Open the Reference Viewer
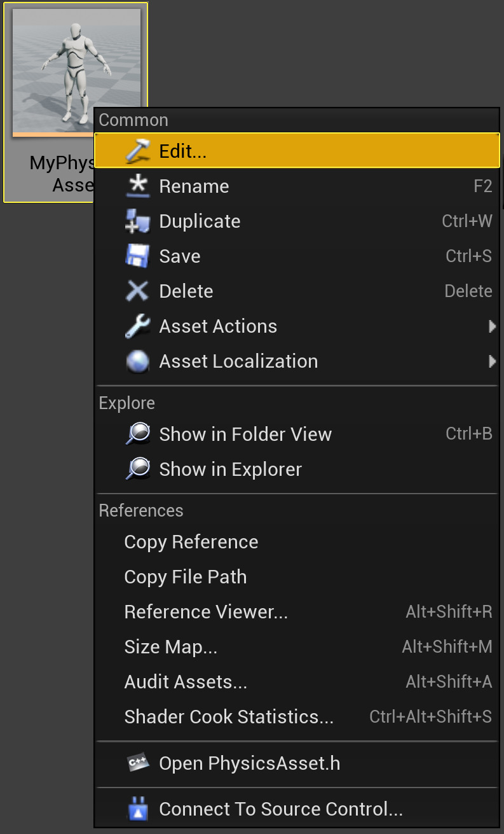Screen dimensions: 504x834 [x=206, y=612]
